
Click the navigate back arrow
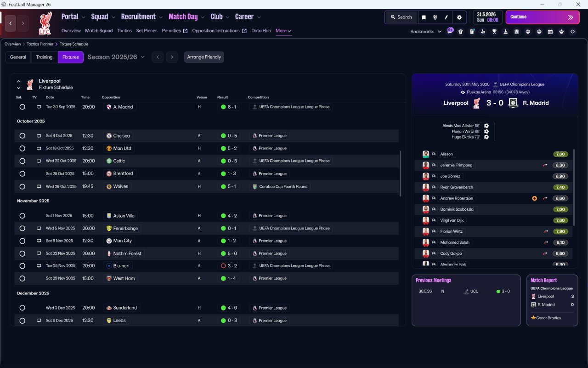click(11, 23)
